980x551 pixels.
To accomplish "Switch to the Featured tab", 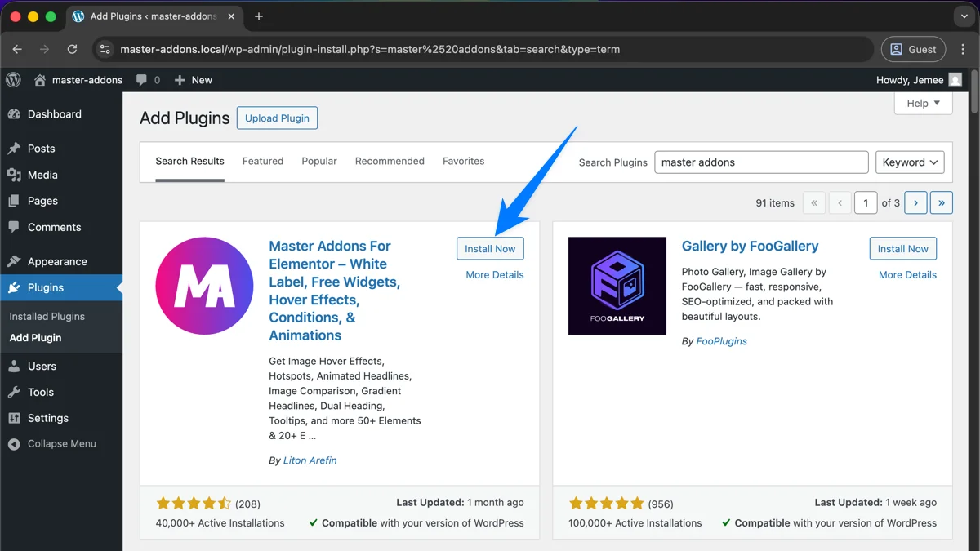I will (x=263, y=161).
